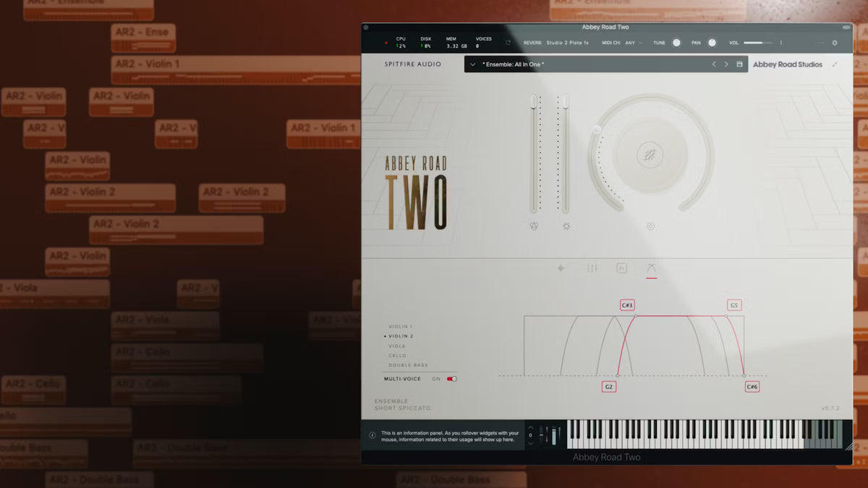Open the sparkle techniques tab icon
This screenshot has width=868, height=488.
561,268
